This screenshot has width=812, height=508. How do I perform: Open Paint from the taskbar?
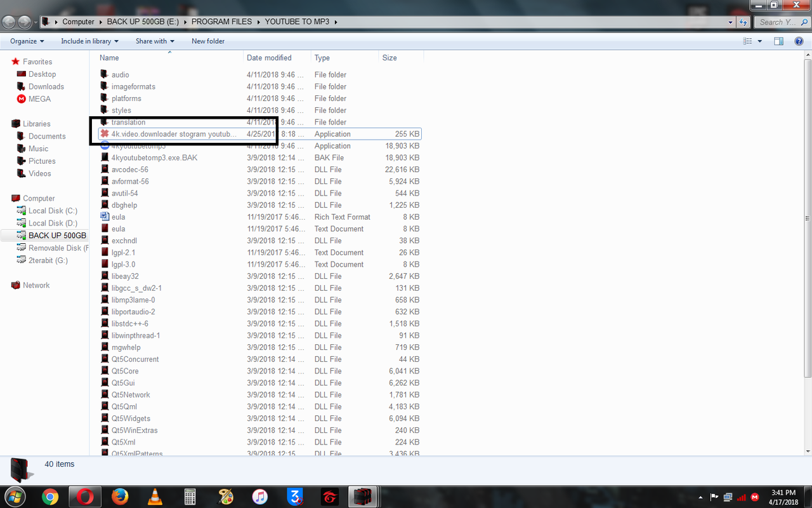coord(225,497)
